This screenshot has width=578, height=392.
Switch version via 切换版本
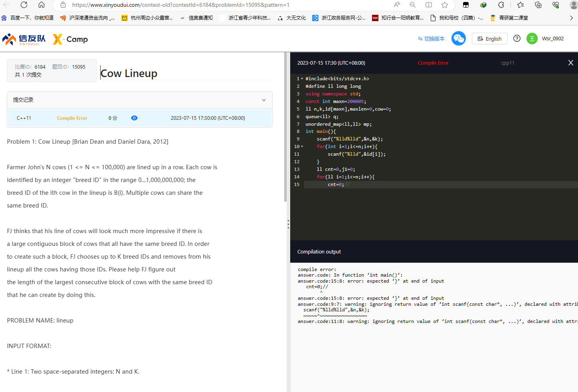[431, 39]
